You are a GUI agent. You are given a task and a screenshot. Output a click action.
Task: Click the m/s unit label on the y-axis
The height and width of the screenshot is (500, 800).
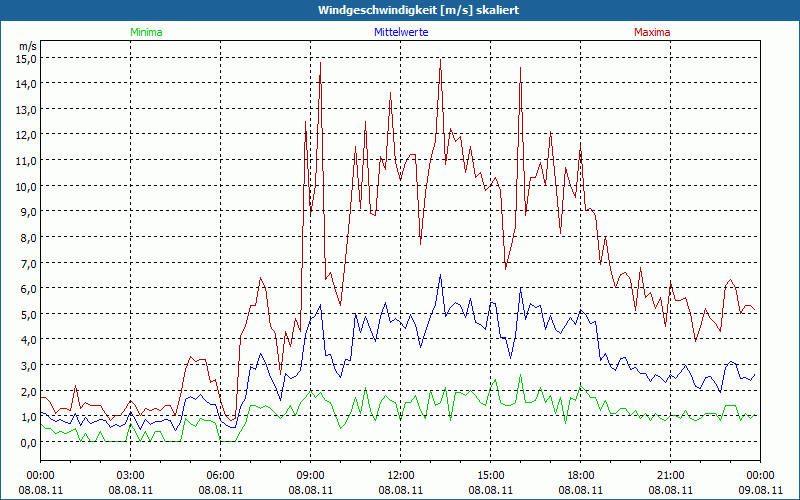28,46
